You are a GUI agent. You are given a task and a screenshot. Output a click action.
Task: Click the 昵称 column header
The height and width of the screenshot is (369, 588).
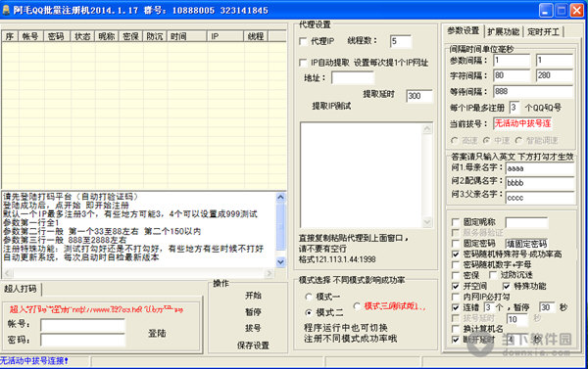[x=107, y=36]
